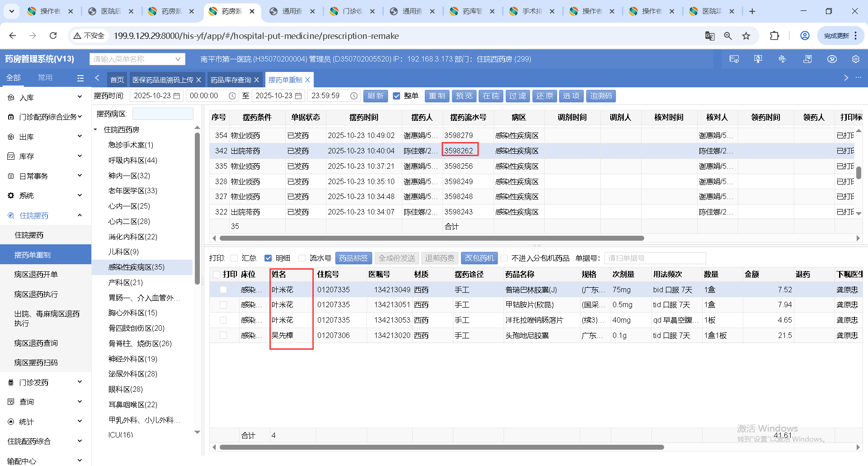Click the 药品标签 button
This screenshot has width=868, height=466.
[354, 258]
